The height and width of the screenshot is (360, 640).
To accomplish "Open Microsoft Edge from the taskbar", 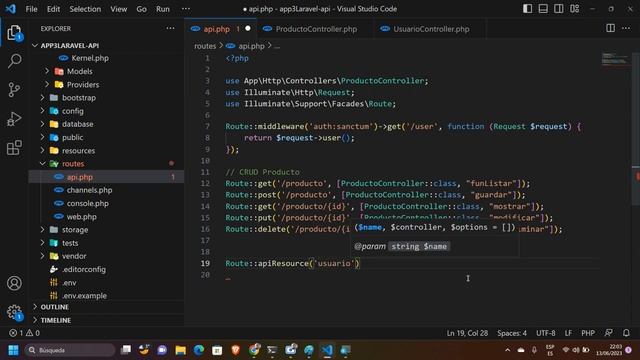I will point(199,350).
